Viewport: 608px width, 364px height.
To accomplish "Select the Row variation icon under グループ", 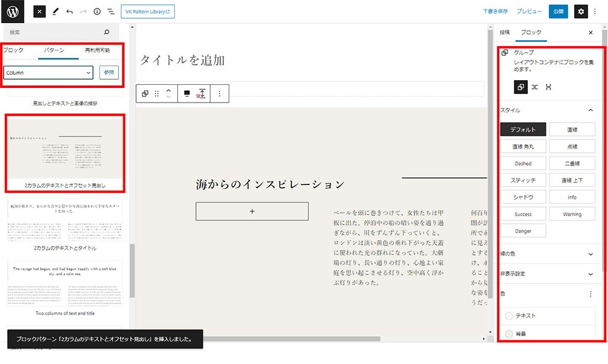I will coord(535,87).
